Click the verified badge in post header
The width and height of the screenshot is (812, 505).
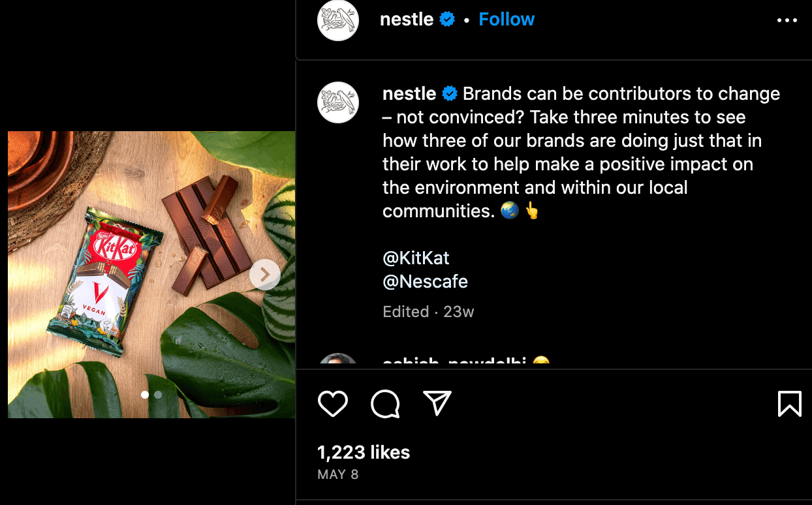coord(447,20)
